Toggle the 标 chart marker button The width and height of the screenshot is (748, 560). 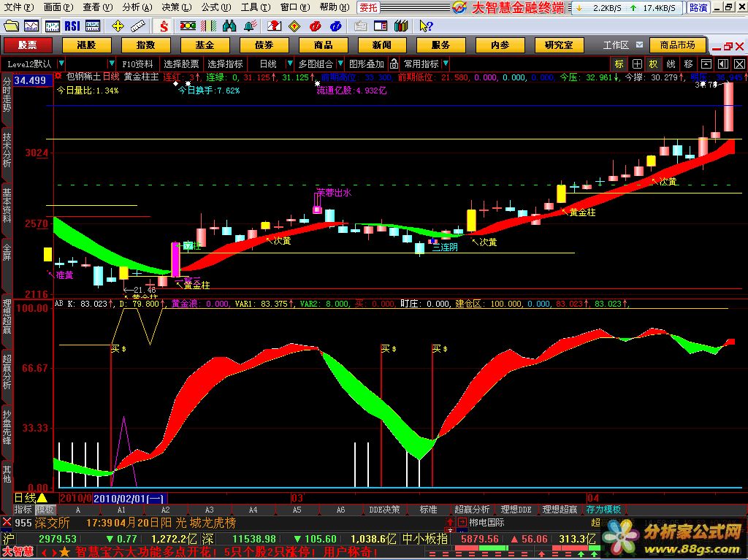[619, 64]
